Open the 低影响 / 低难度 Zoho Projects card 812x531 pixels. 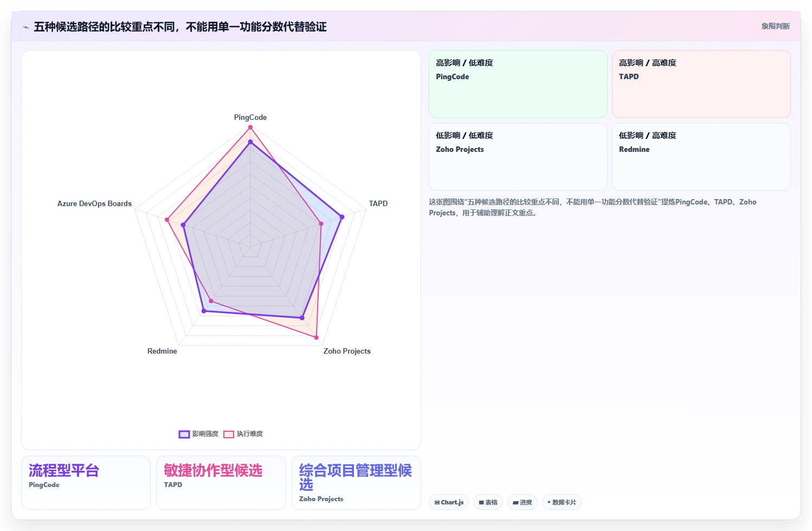pyautogui.click(x=518, y=157)
